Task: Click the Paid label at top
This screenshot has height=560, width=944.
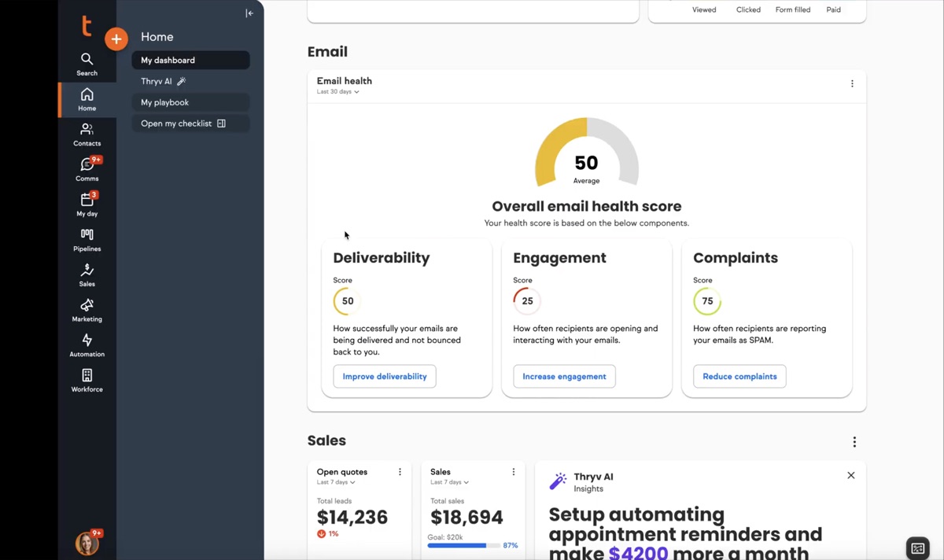Action: (x=834, y=9)
